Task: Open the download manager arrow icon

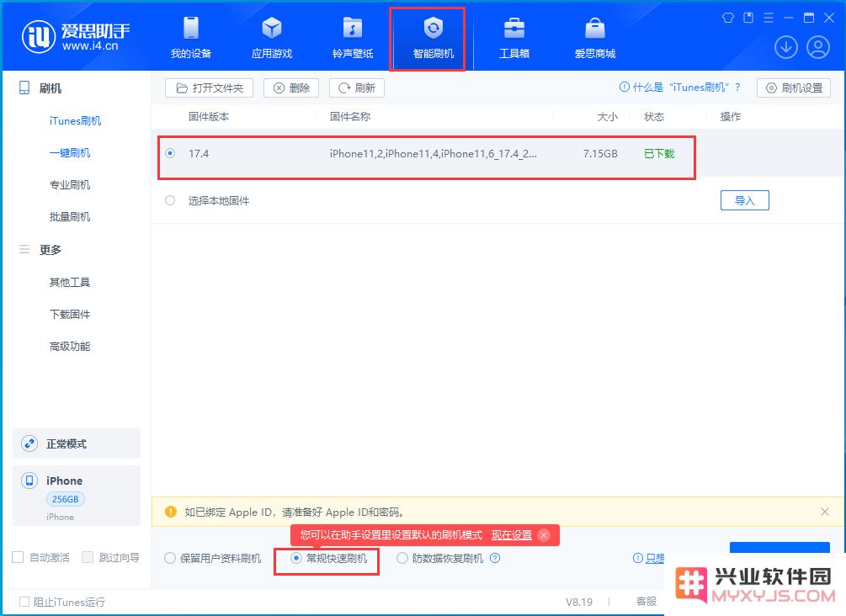Action: 786,47
